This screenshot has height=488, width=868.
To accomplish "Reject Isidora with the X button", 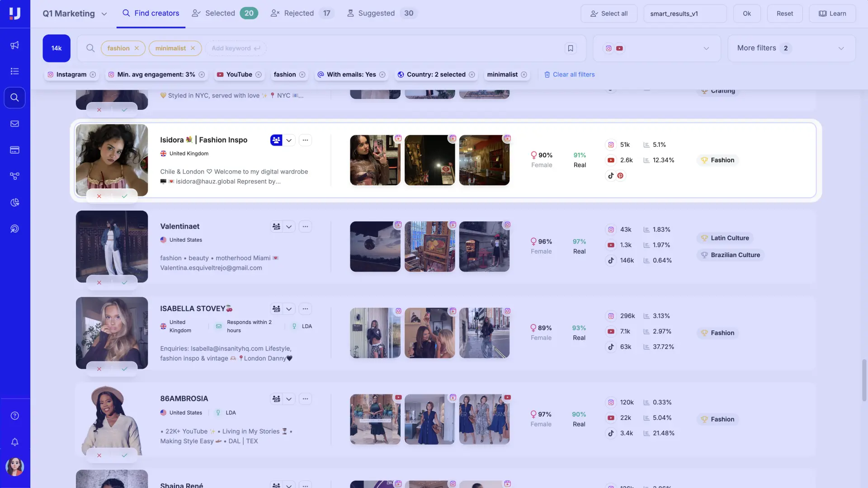I will [99, 196].
